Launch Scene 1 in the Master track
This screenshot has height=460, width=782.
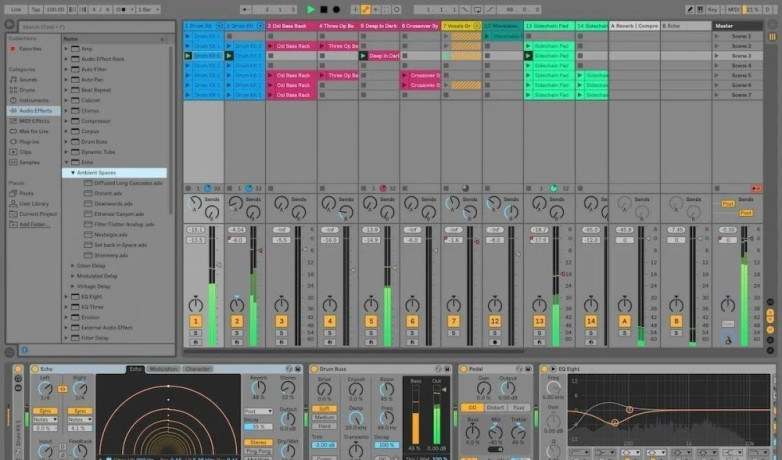[x=717, y=36]
